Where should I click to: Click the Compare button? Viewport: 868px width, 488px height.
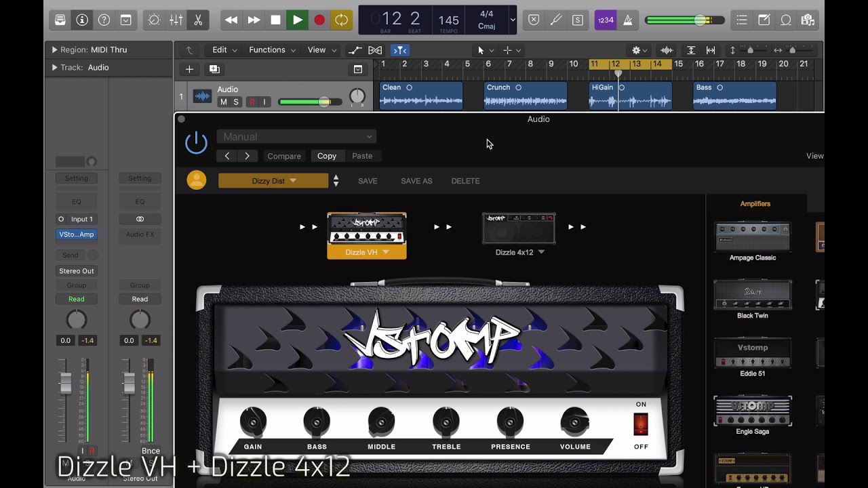[284, 156]
